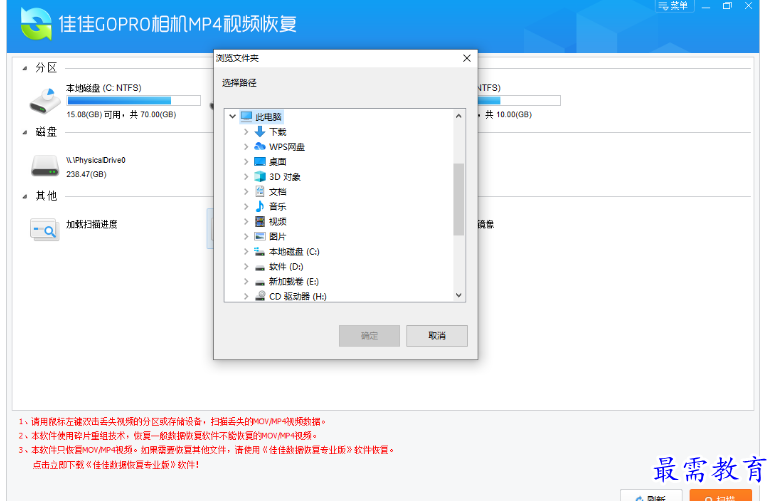Click the Videos film icon in tree
The width and height of the screenshot is (775, 501).
(x=259, y=221)
